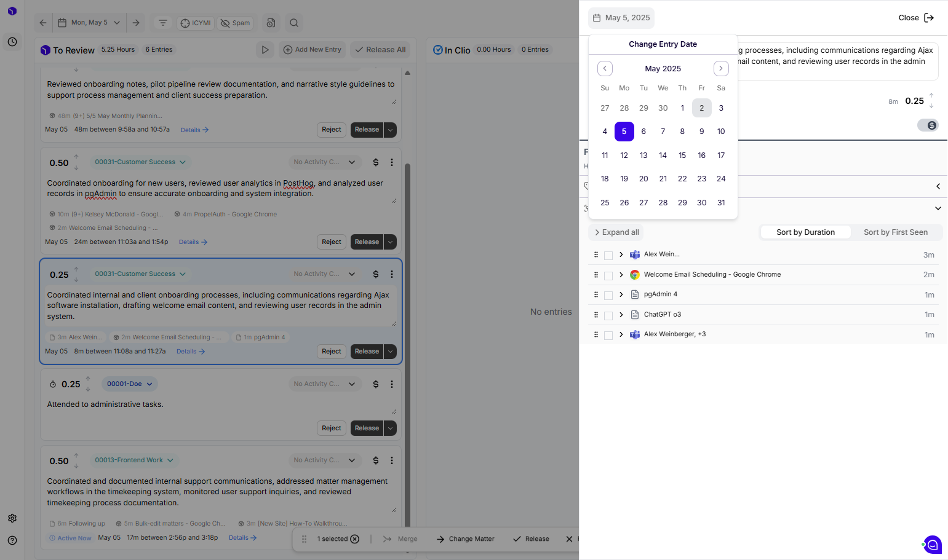Open the Mon, May 5 date dropdown
The width and height of the screenshot is (948, 560).
click(x=89, y=23)
